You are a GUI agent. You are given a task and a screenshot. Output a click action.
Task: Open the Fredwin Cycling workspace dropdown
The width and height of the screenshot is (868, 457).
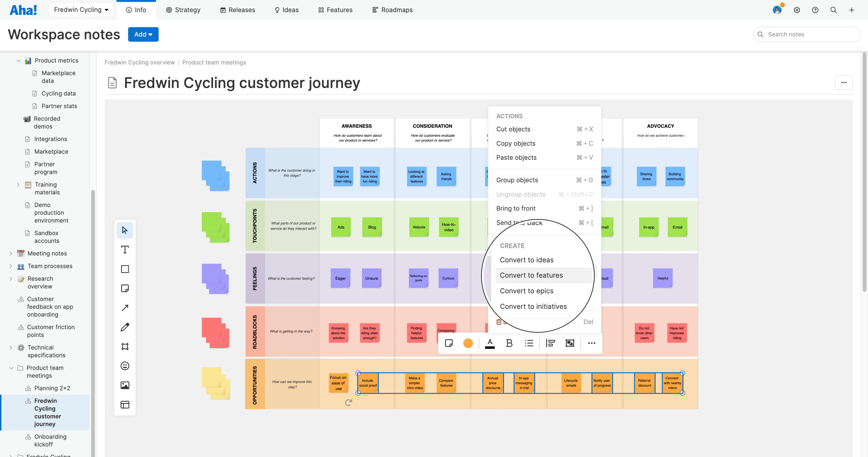click(81, 10)
